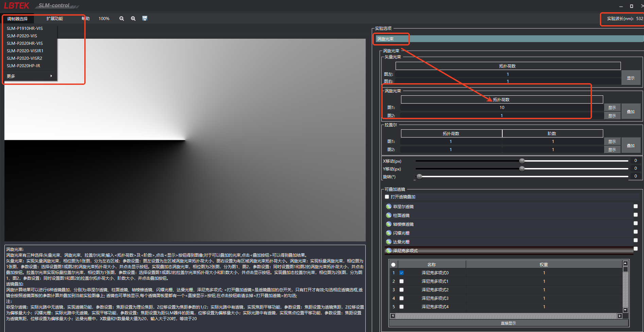Tick the checkbox for 达曼光栅 row
The image size is (644, 332).
pyautogui.click(x=636, y=240)
